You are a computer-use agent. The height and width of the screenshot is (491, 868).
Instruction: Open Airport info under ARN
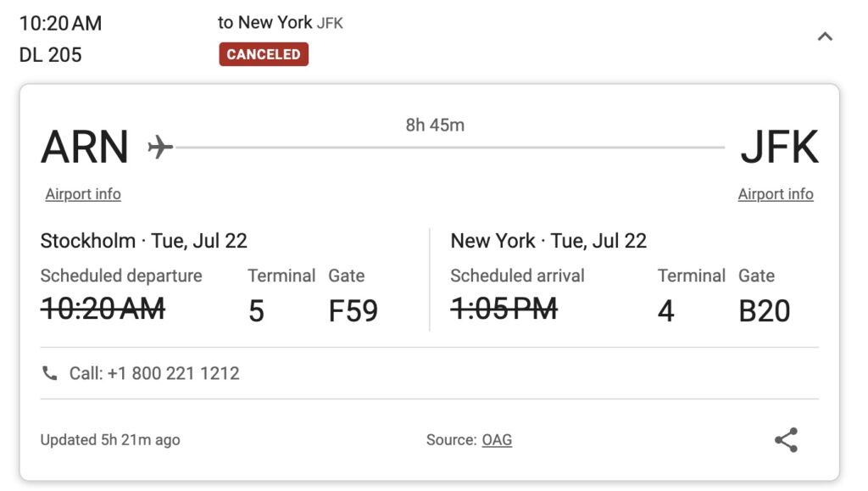click(83, 193)
